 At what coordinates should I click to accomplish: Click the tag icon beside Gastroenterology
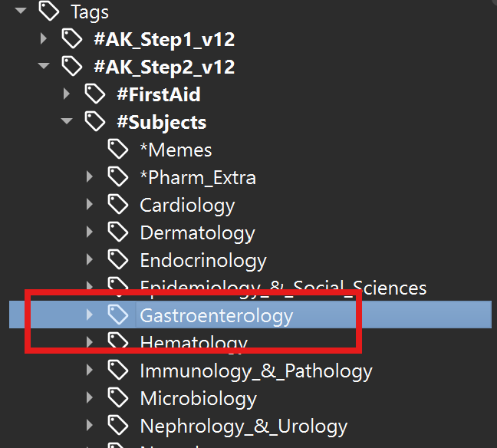pyautogui.click(x=117, y=315)
